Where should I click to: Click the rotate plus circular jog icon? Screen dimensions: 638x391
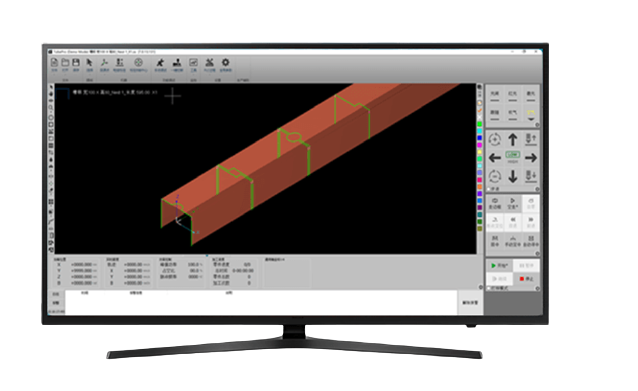click(495, 140)
